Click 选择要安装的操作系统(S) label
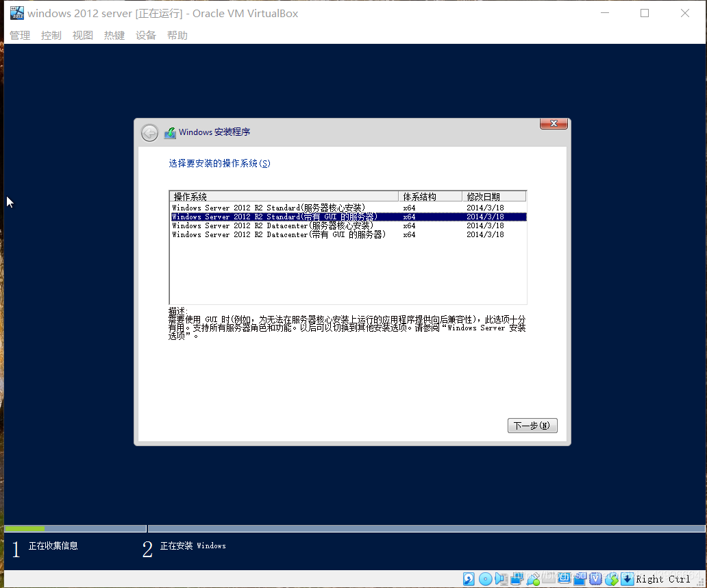 coord(220,163)
